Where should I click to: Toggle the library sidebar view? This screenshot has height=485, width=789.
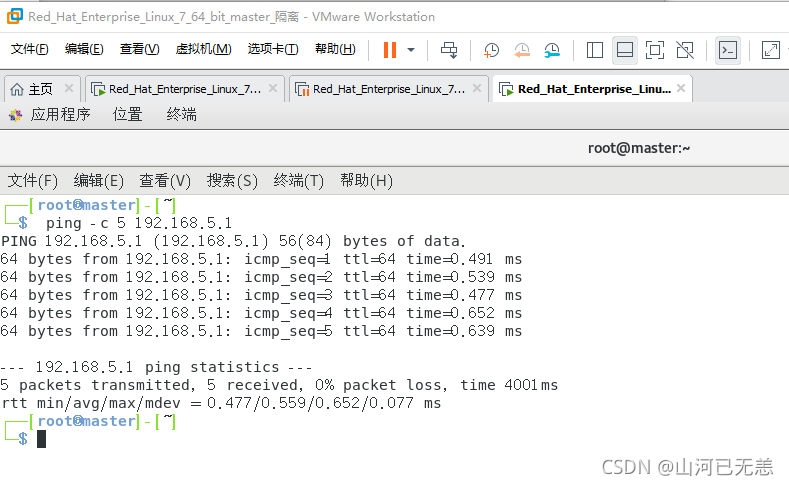(x=595, y=50)
